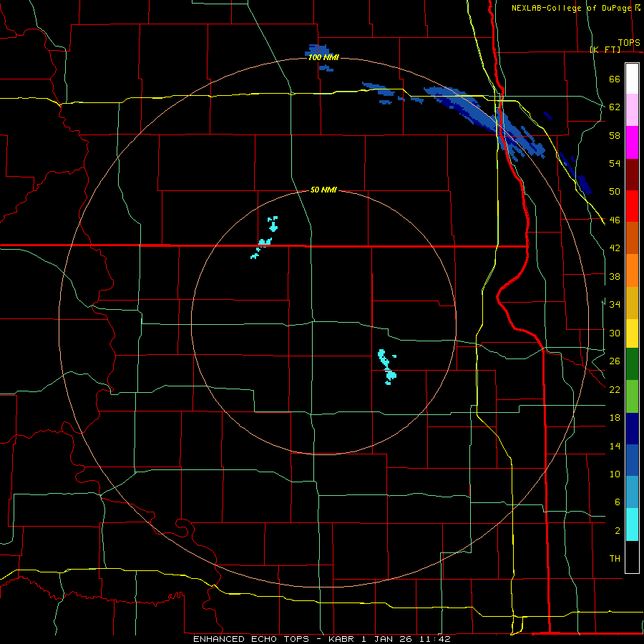
Task: Select the black TH swatch on the scale
Action: click(x=632, y=557)
